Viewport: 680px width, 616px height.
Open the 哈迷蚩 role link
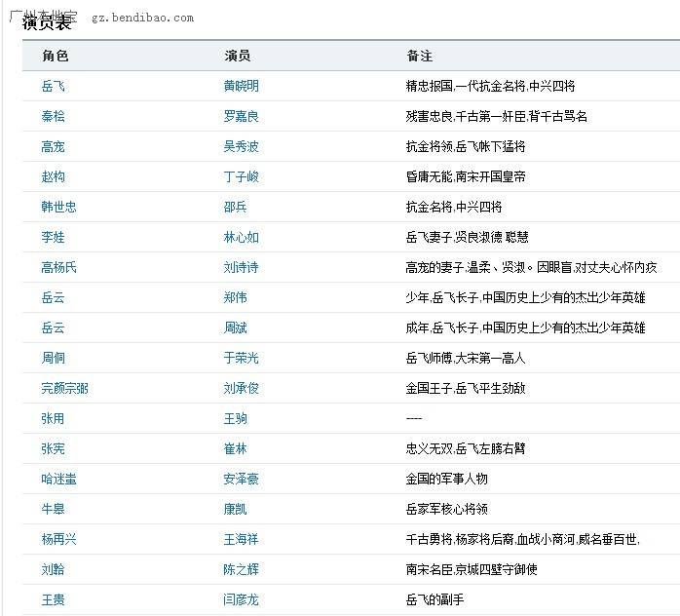[59, 479]
